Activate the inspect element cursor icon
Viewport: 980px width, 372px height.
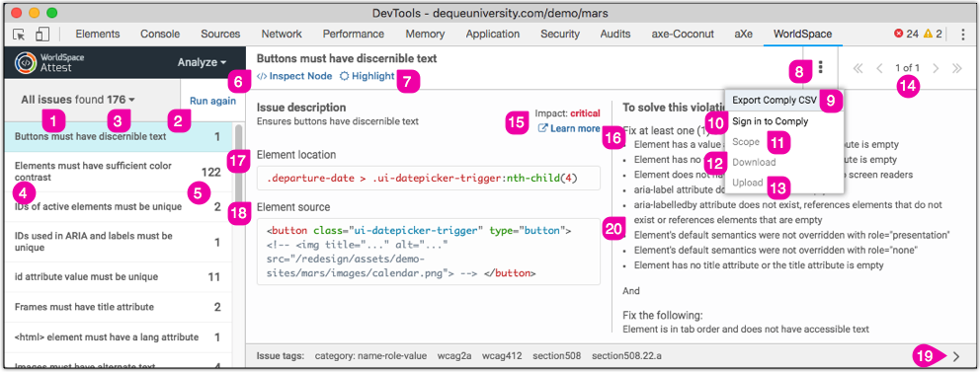[x=20, y=35]
